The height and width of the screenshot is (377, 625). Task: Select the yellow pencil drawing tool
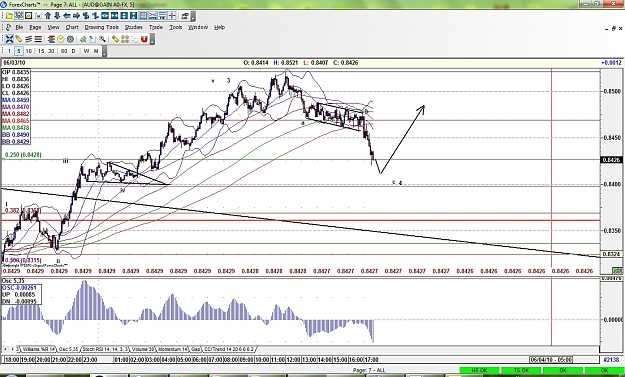tap(19, 39)
